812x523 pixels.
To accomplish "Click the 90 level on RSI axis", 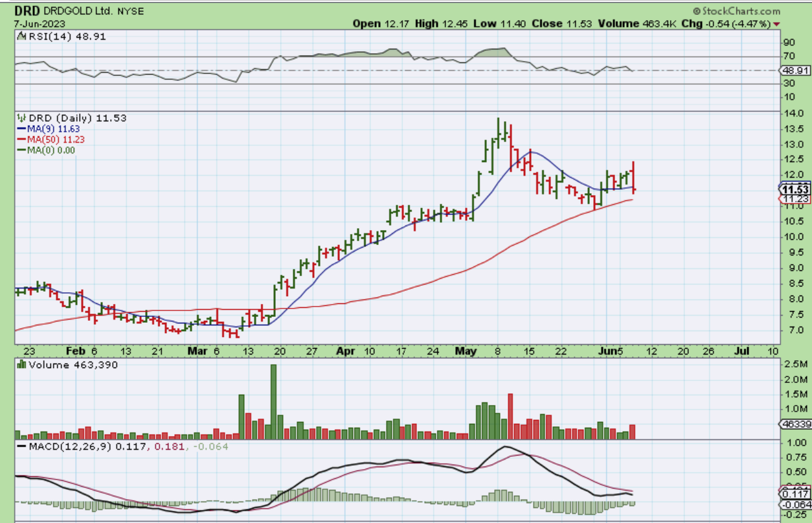I will (x=789, y=43).
